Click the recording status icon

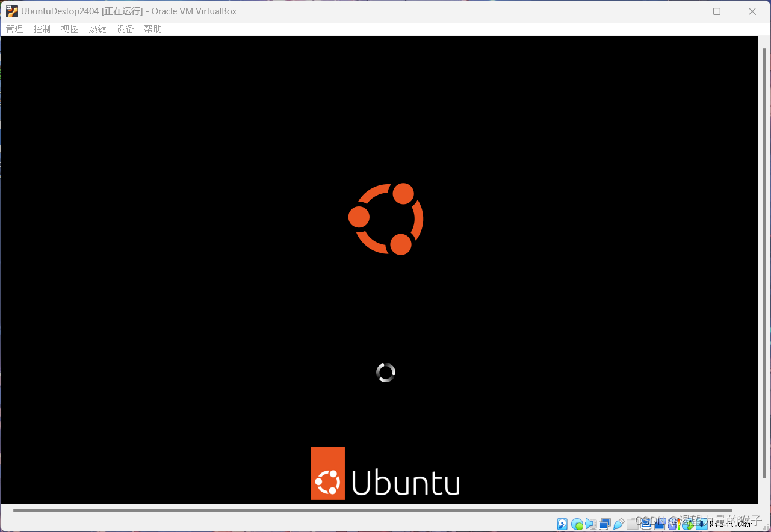[660, 524]
